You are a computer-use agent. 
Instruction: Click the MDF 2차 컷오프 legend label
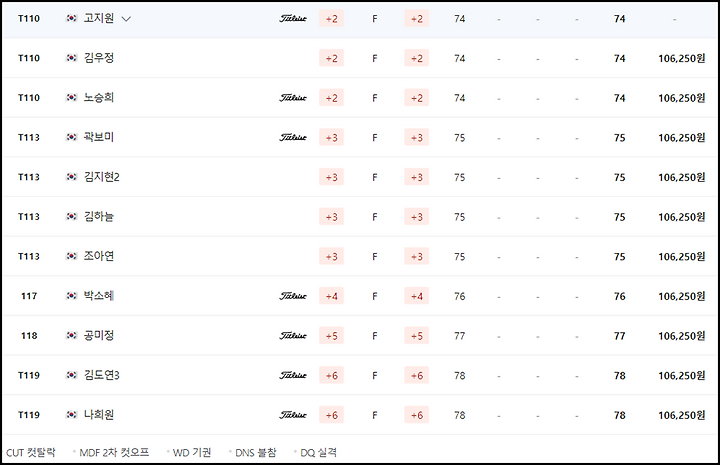tap(114, 453)
